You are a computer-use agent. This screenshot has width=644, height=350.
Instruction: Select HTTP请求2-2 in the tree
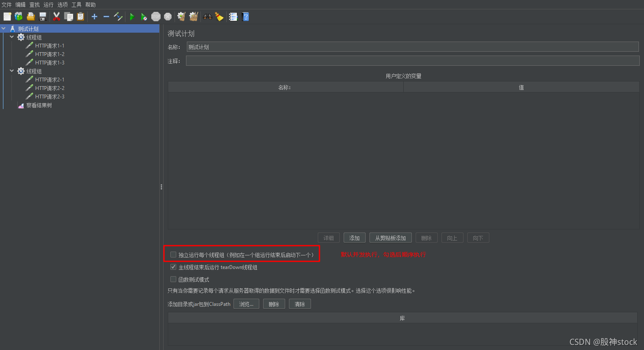click(x=50, y=88)
